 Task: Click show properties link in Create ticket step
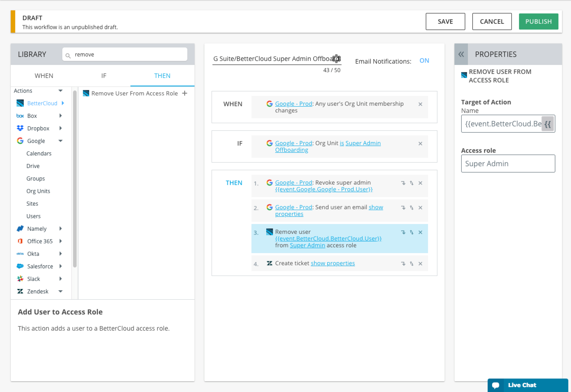coord(333,263)
